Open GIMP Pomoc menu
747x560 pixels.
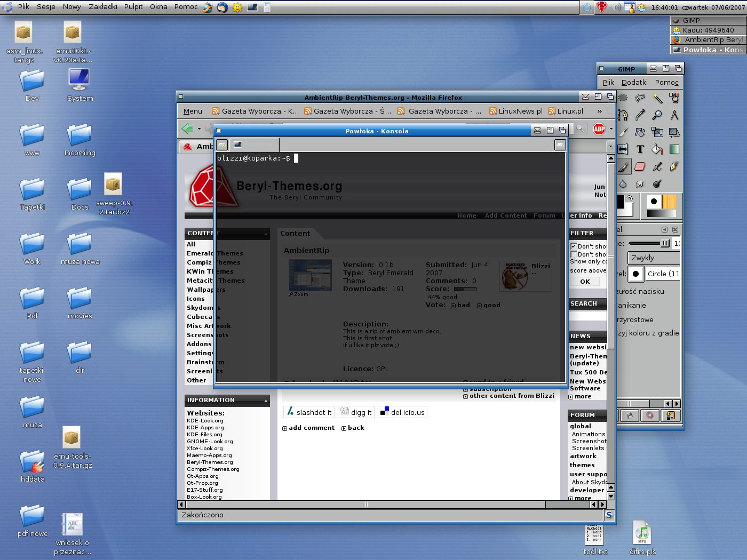[x=666, y=82]
